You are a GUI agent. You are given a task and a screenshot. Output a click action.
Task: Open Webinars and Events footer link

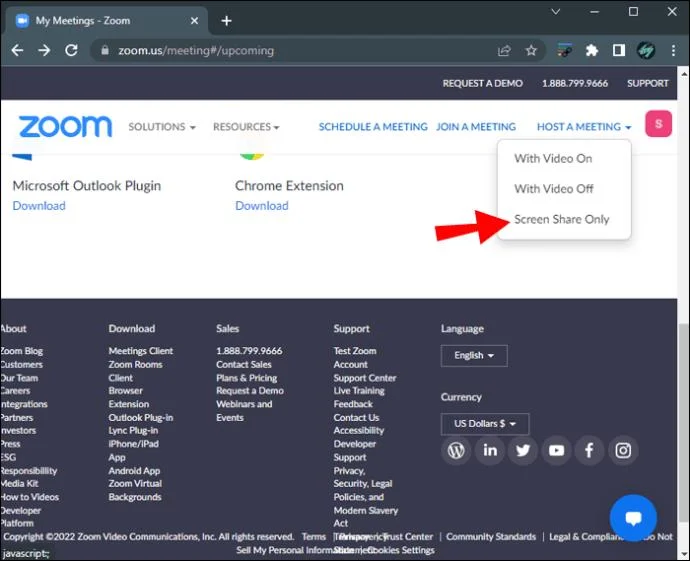(x=244, y=411)
